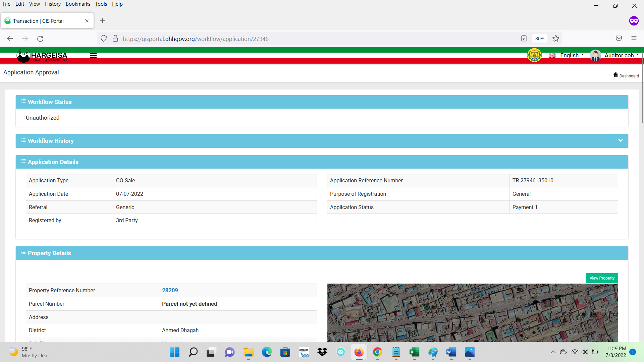Go back with the browser back arrow
This screenshot has height=362, width=644.
coord(10,39)
